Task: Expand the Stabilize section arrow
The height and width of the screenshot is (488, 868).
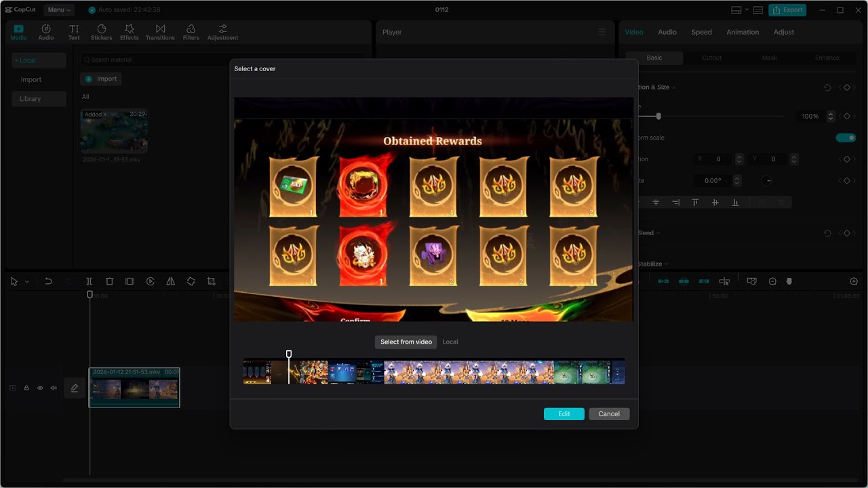Action: point(666,264)
